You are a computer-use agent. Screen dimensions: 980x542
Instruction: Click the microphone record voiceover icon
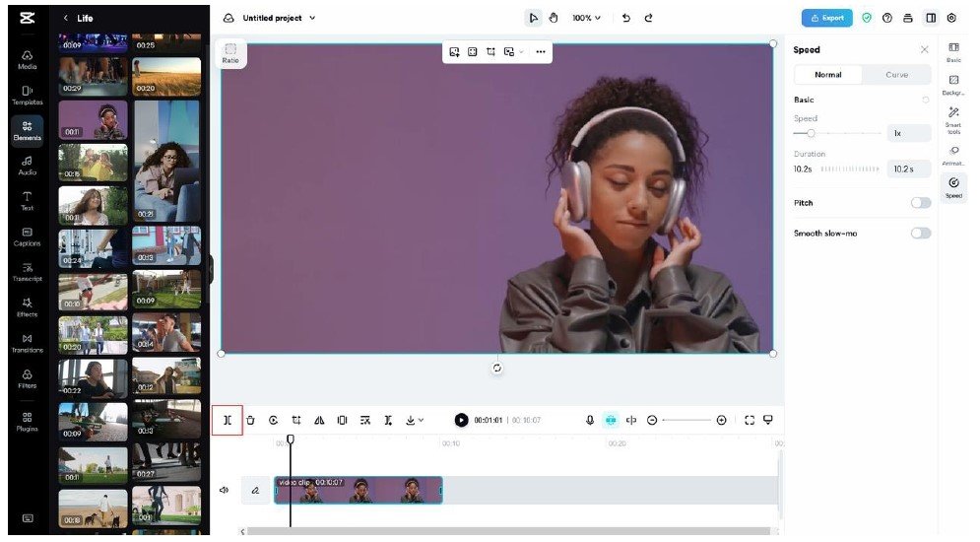click(590, 420)
